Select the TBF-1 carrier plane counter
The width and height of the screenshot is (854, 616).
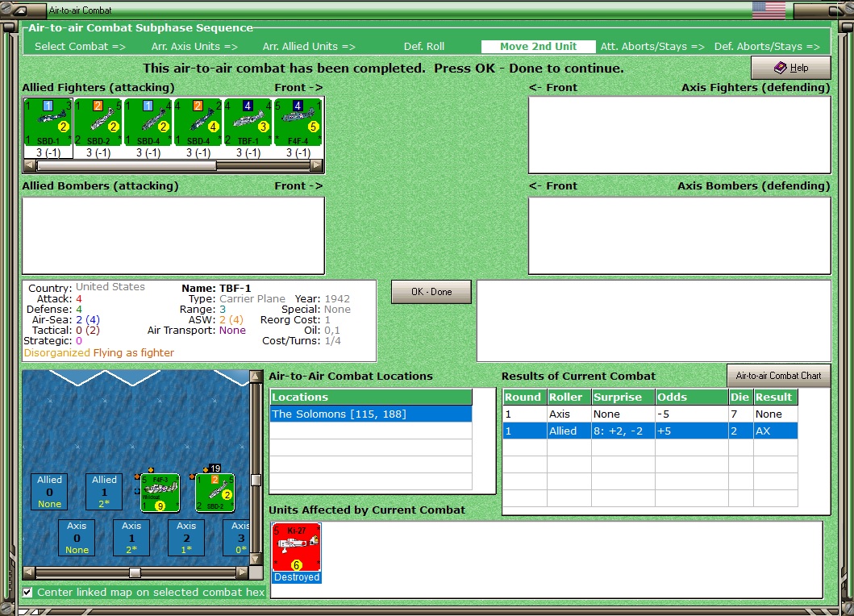[x=248, y=123]
